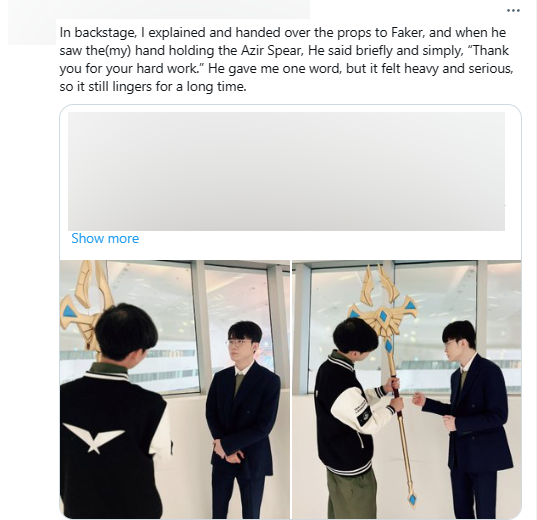The image size is (537, 520).
Task: Click the blue gem at the spear's bottom tip
Action: tap(413, 498)
